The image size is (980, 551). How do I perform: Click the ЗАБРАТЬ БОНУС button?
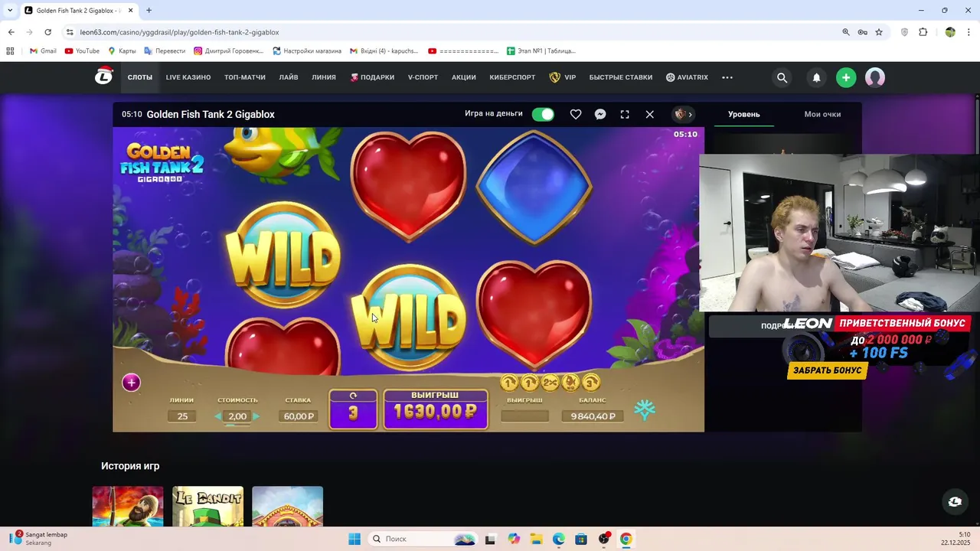(827, 370)
